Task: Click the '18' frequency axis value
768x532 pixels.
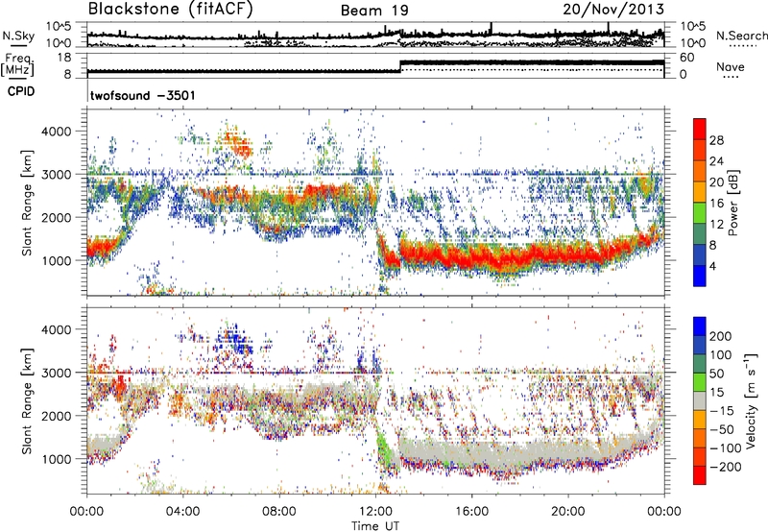Action: (x=64, y=58)
